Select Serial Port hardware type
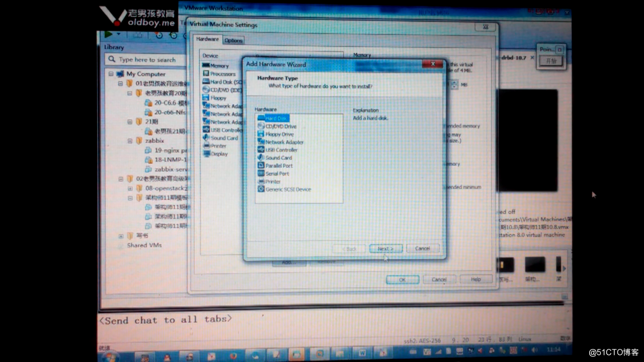 (273, 173)
